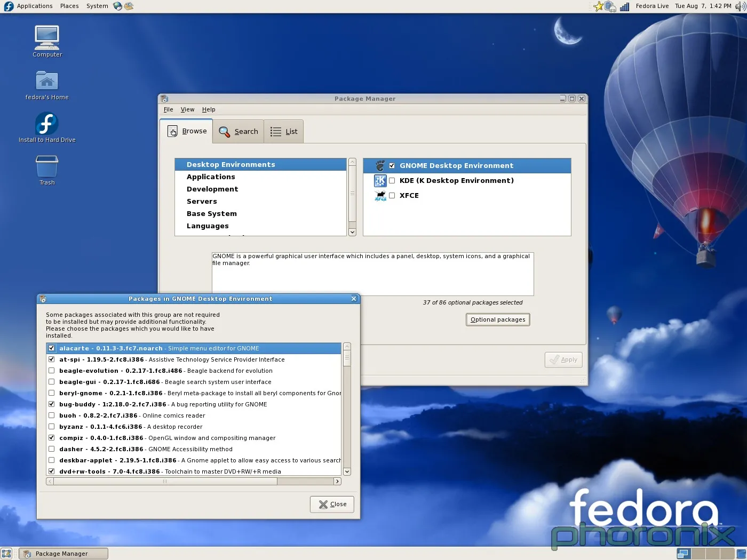Image resolution: width=747 pixels, height=560 pixels.
Task: Click the Close button in packages dialog
Action: (x=332, y=505)
